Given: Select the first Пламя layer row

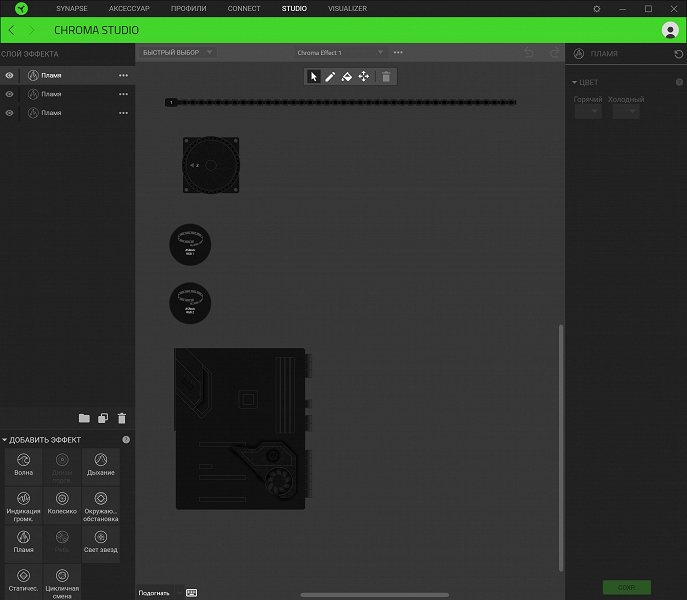Looking at the screenshot, I should [x=67, y=75].
